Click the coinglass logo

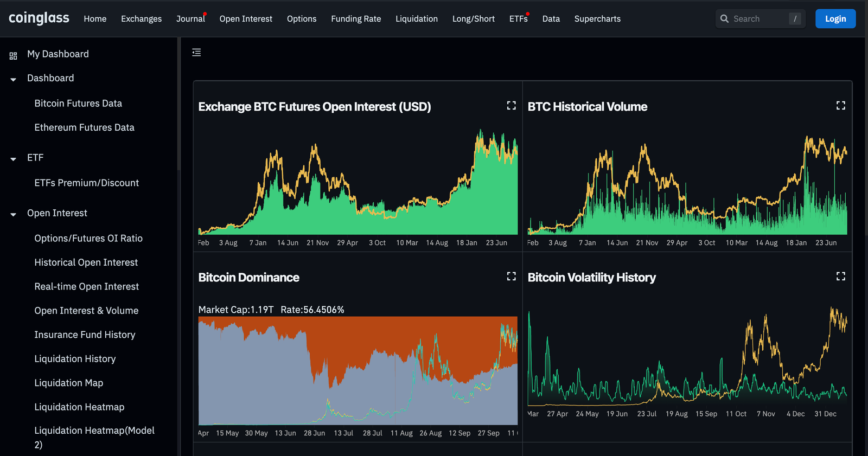coord(39,18)
